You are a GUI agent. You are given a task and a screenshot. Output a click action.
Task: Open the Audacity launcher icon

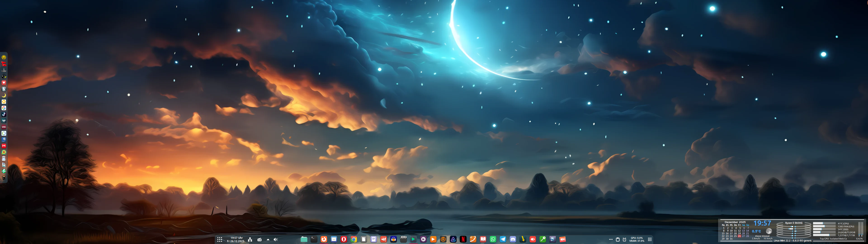click(394, 239)
